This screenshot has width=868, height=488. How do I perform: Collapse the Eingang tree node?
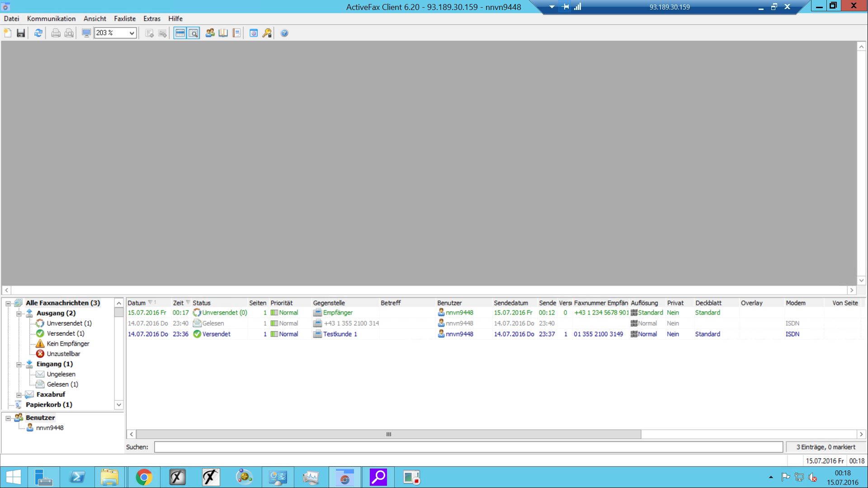(x=19, y=364)
